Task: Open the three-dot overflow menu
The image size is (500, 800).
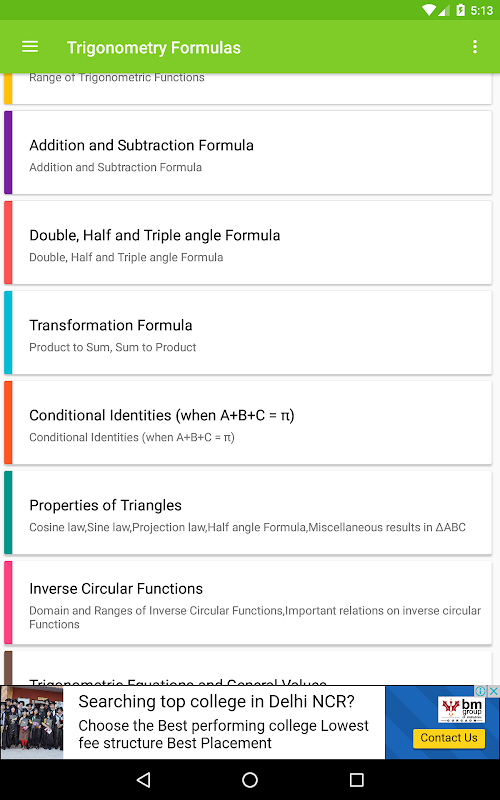Action: pos(474,47)
